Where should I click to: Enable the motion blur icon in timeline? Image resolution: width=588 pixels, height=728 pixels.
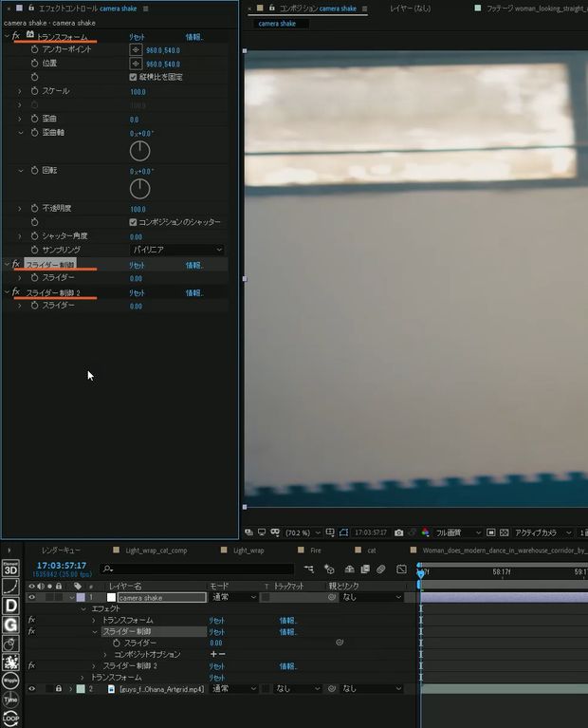pos(381,569)
